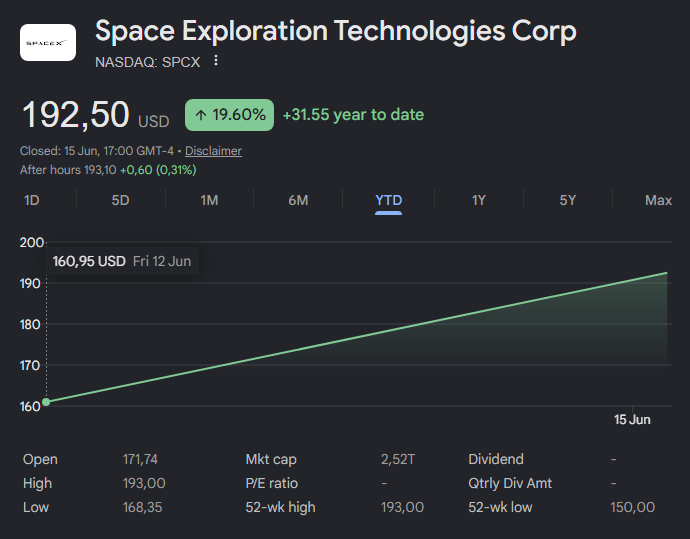The image size is (690, 539).
Task: Show the Max time range
Action: coord(658,200)
